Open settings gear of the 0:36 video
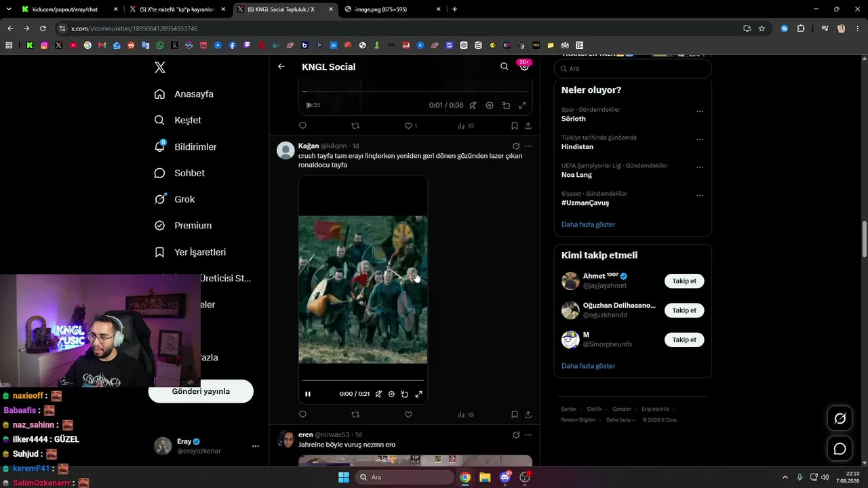 point(490,106)
